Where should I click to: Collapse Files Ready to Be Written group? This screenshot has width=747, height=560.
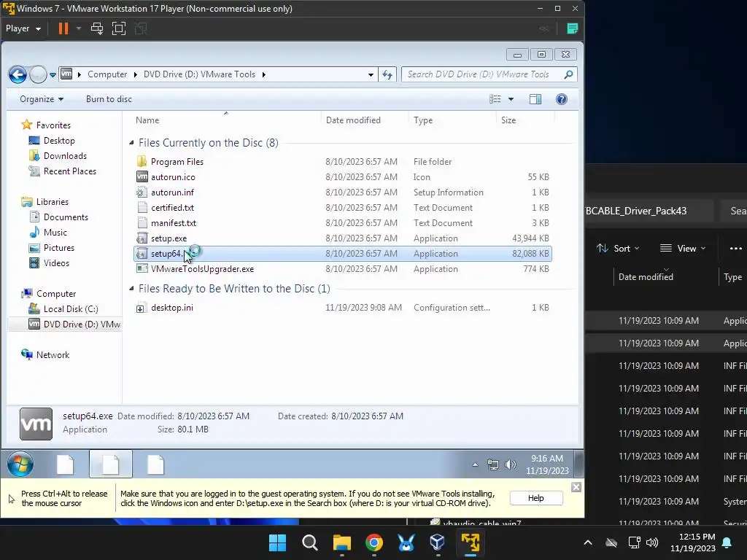coord(131,289)
